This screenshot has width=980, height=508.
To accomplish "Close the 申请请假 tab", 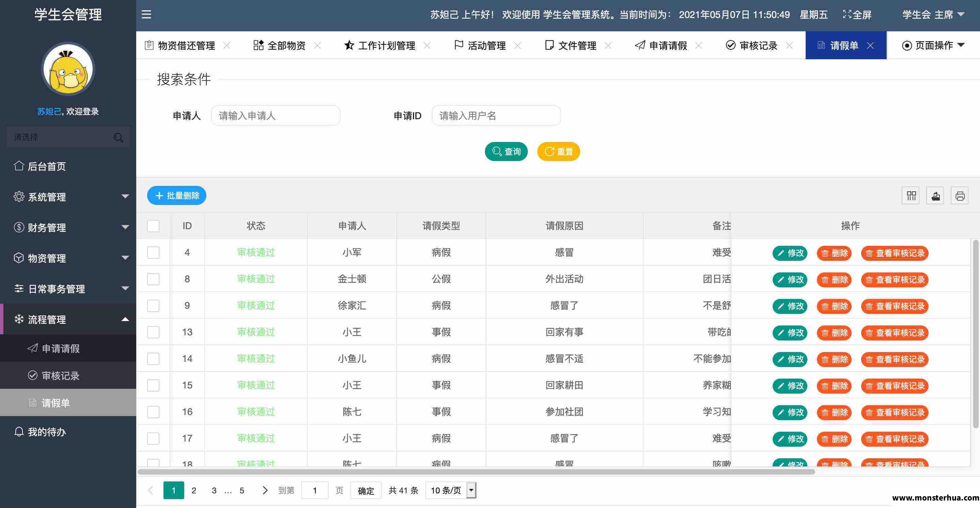I will 698,46.
